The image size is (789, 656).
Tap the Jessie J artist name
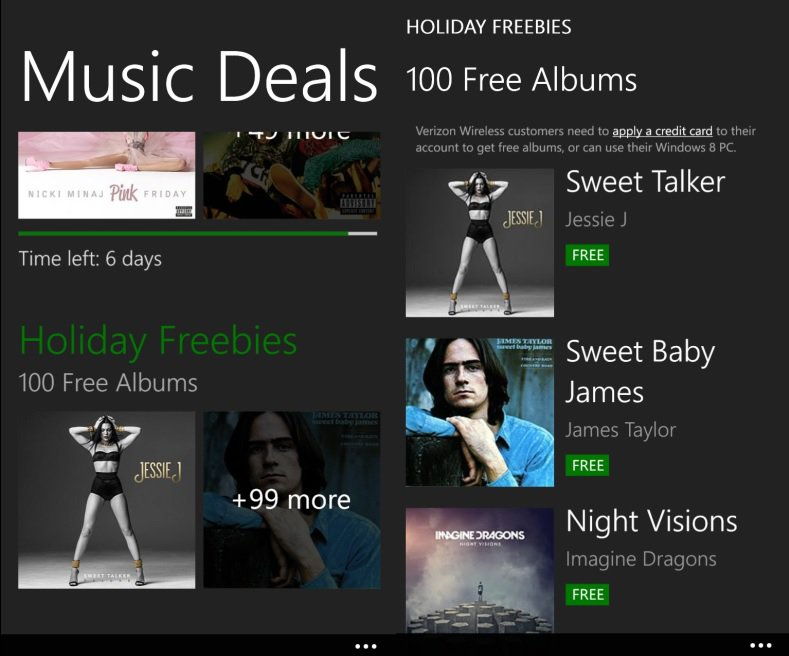596,220
